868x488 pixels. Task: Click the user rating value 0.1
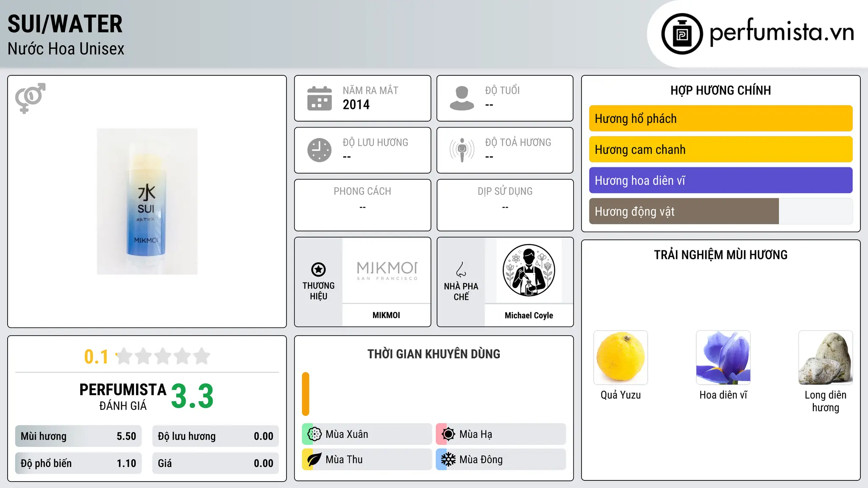tap(96, 357)
